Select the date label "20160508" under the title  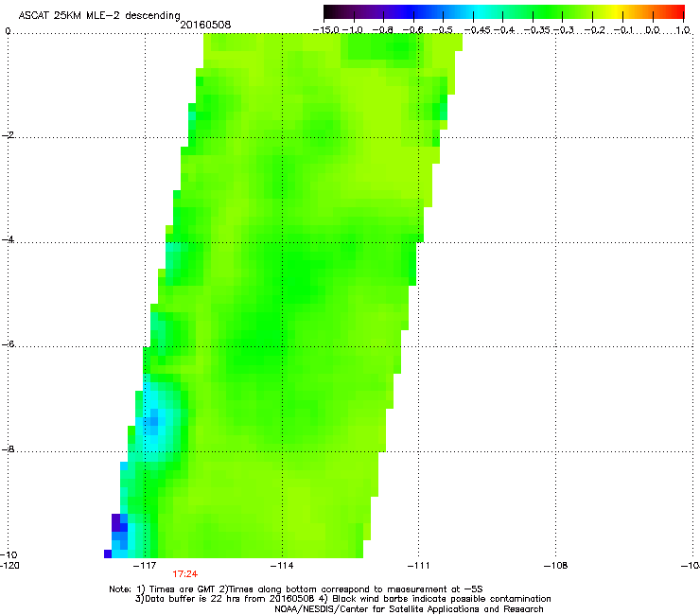(205, 25)
